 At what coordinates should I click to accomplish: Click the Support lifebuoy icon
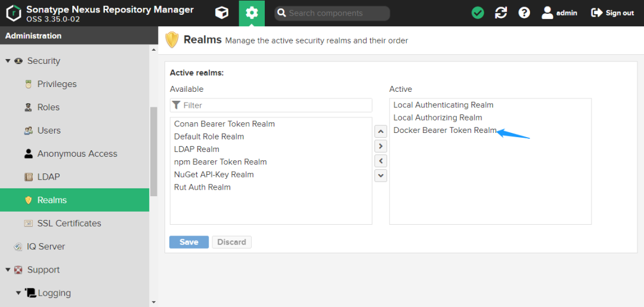coord(18,269)
